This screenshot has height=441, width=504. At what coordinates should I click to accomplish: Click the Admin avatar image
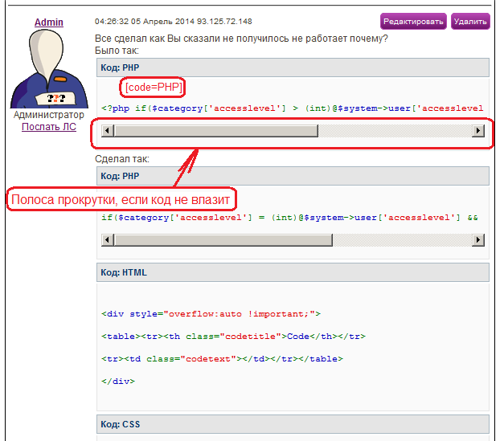pyautogui.click(x=49, y=69)
